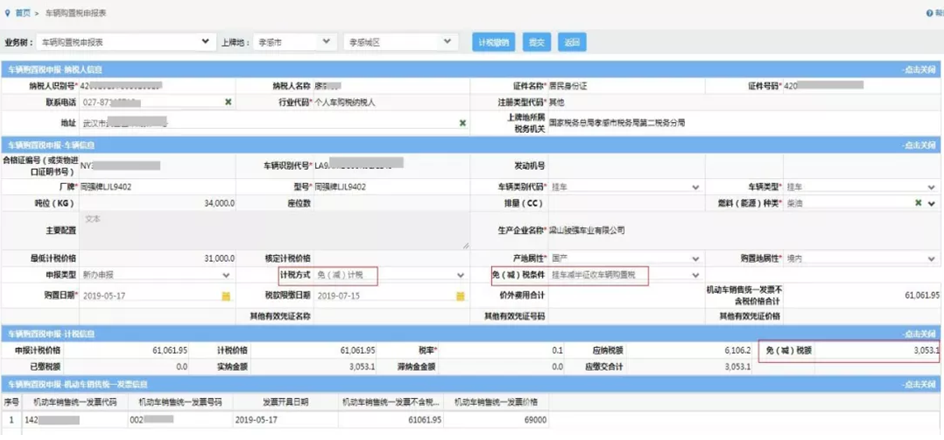Click the 吨位(KG) field showing 34,000.0
This screenshot has width=944, height=440.
[x=157, y=203]
